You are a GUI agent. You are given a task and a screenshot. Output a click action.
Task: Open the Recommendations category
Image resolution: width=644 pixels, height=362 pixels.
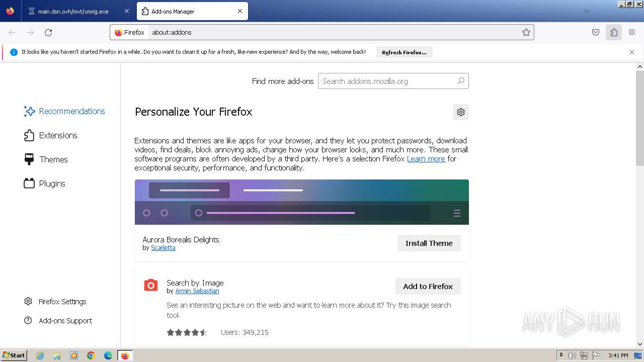click(64, 111)
